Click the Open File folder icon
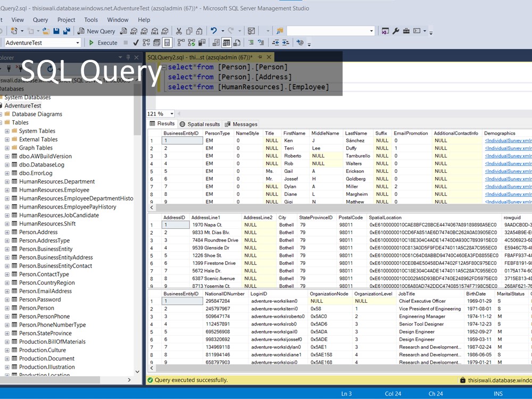This screenshot has width=532, height=399. tap(46, 31)
